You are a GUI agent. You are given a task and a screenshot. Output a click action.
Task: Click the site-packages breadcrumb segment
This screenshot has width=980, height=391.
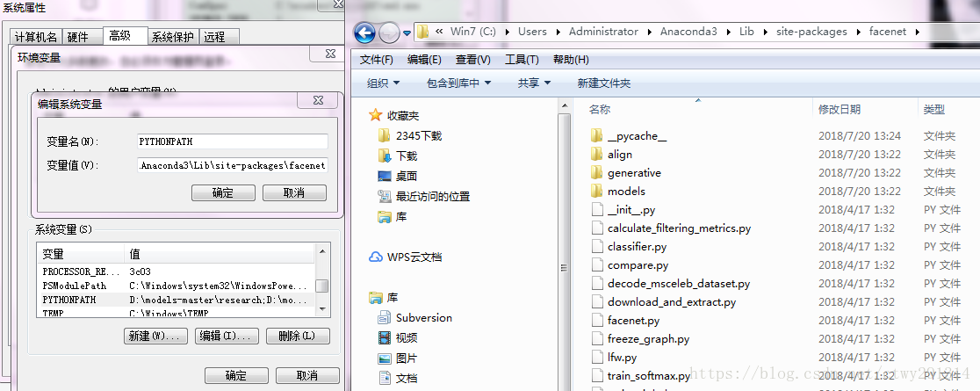pos(812,32)
